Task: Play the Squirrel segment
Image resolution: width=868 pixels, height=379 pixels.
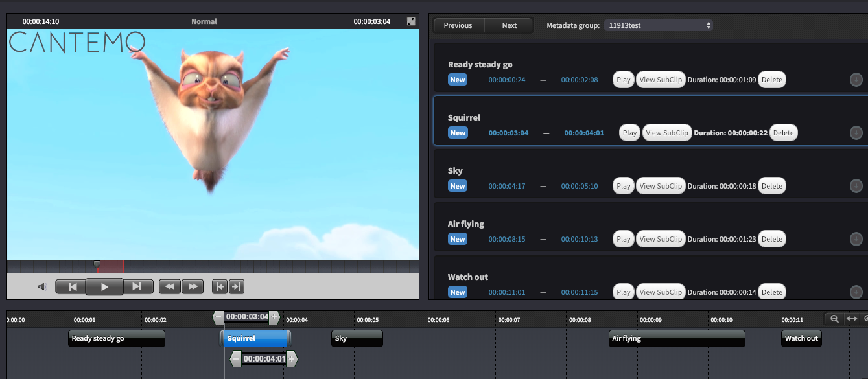Action: coord(629,133)
